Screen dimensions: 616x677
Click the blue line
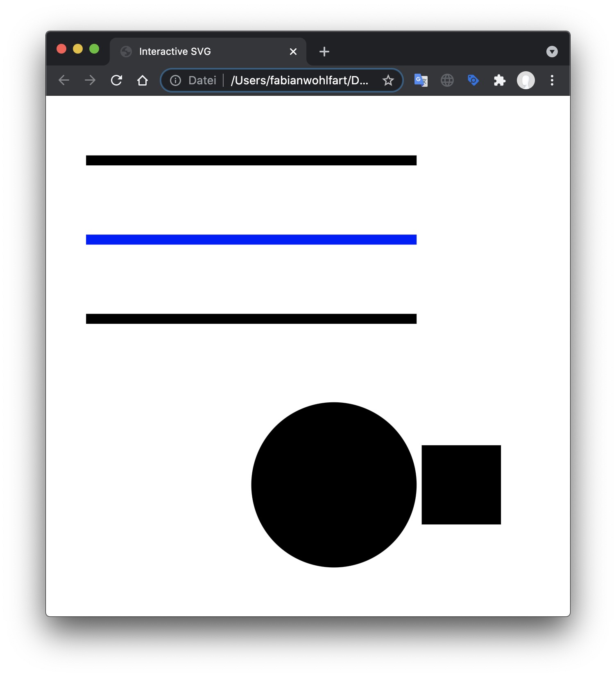[x=251, y=239]
